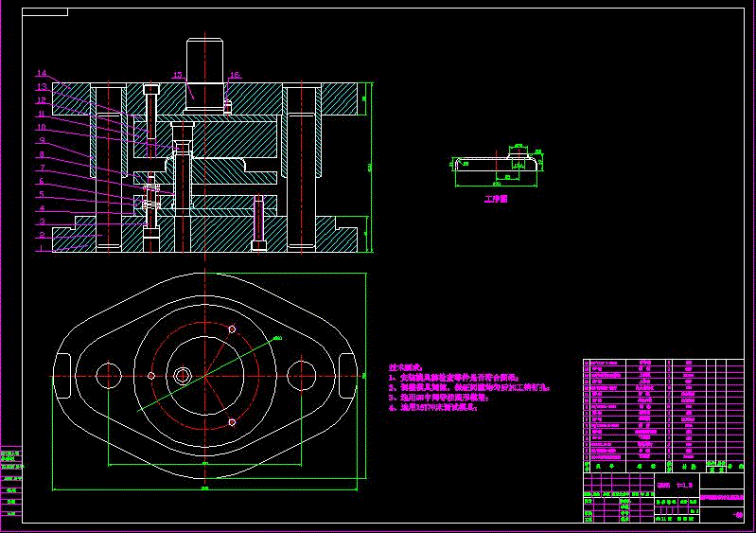Image resolution: width=756 pixels, height=533 pixels.
Task: Click technical requirement line 4 text
Action: pos(433,407)
